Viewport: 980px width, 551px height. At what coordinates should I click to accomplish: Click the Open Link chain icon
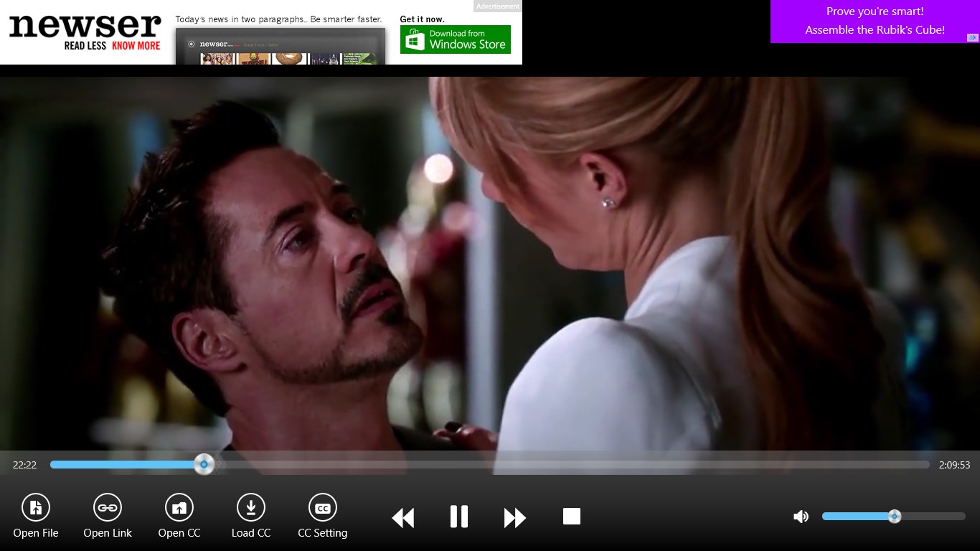[x=108, y=508]
